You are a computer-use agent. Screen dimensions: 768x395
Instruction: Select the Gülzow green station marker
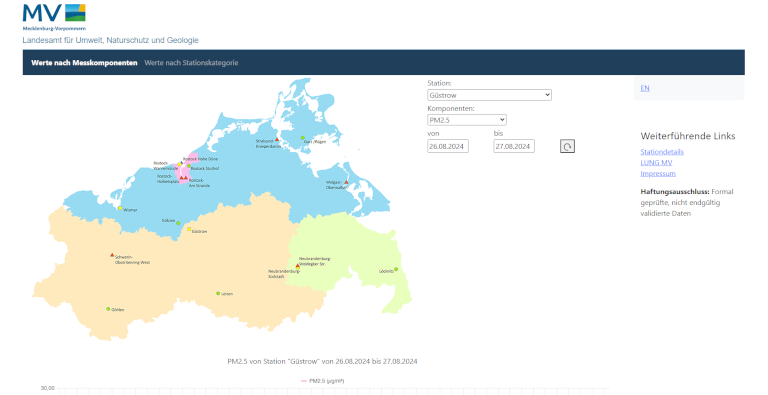[178, 223]
